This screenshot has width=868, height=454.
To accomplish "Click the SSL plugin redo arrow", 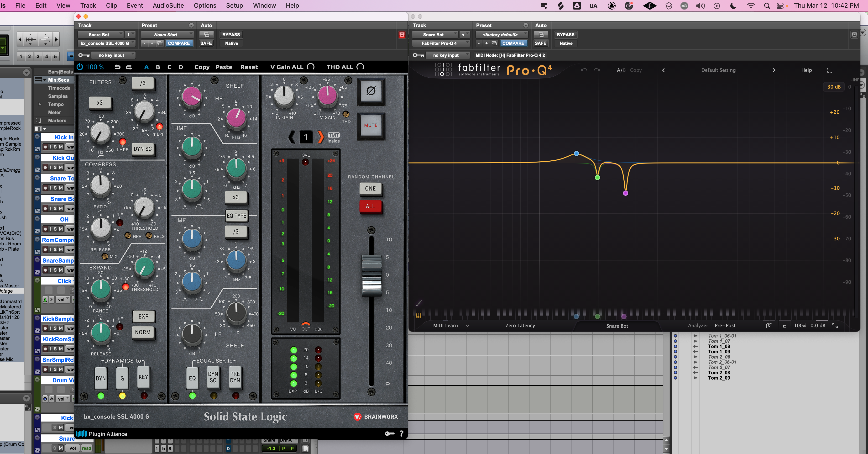I will click(x=129, y=67).
